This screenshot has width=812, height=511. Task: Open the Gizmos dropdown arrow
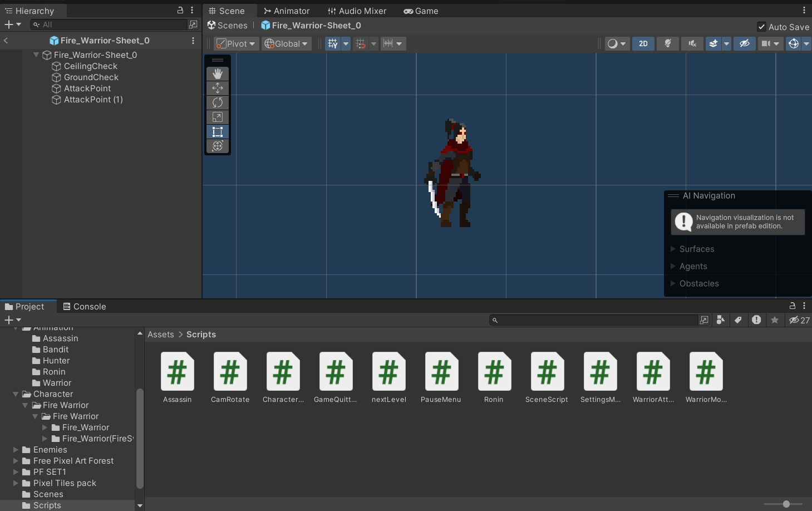pos(806,43)
